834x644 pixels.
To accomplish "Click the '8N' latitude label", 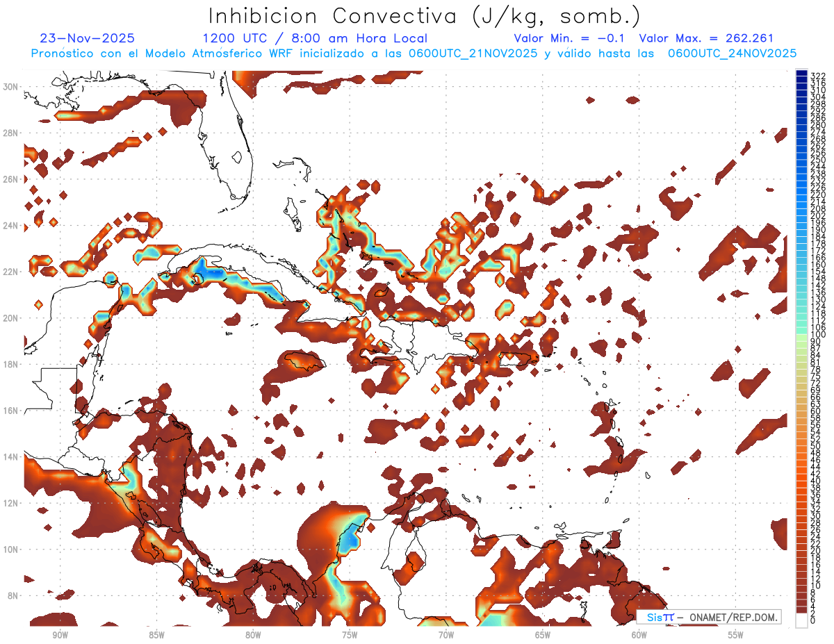I will click(x=13, y=595).
